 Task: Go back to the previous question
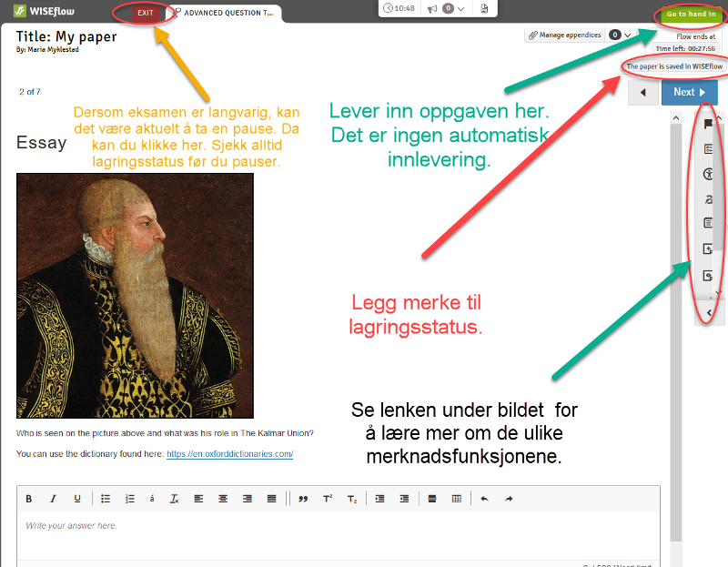pos(643,93)
